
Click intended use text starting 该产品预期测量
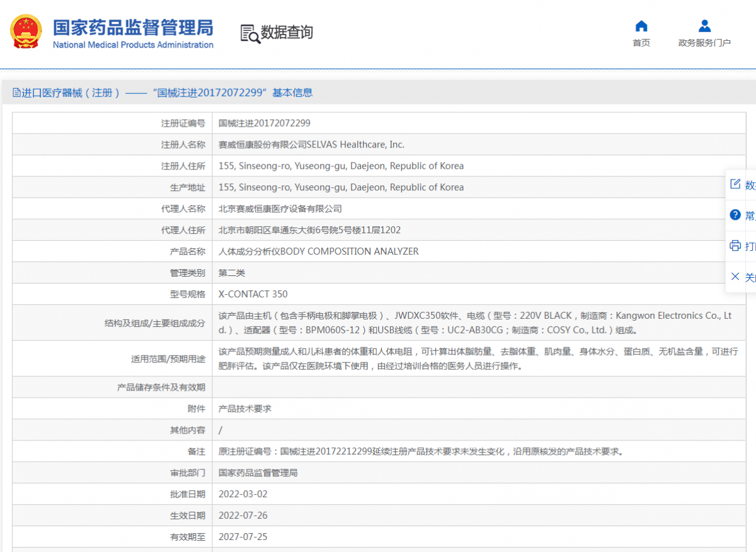478,359
